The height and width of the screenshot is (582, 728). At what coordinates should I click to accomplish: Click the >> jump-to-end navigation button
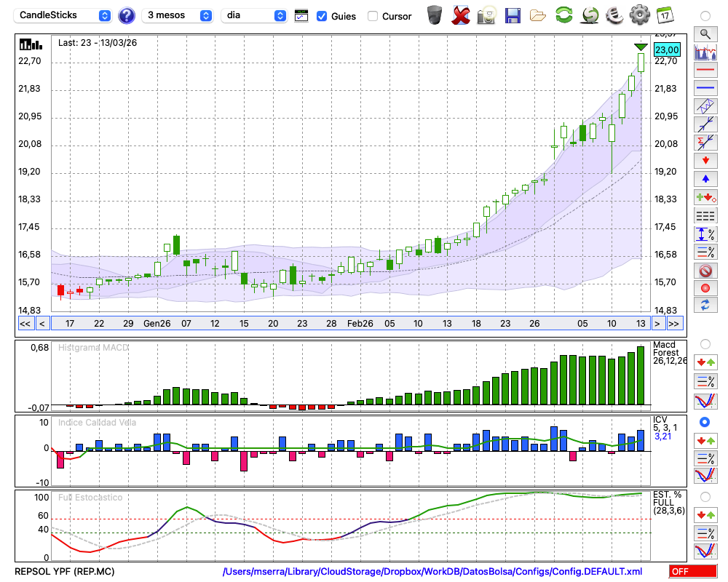click(674, 323)
